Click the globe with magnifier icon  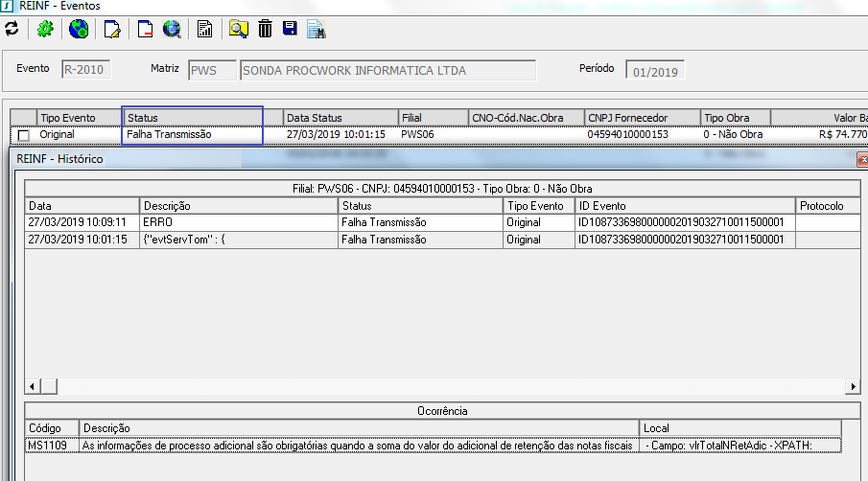click(x=172, y=30)
